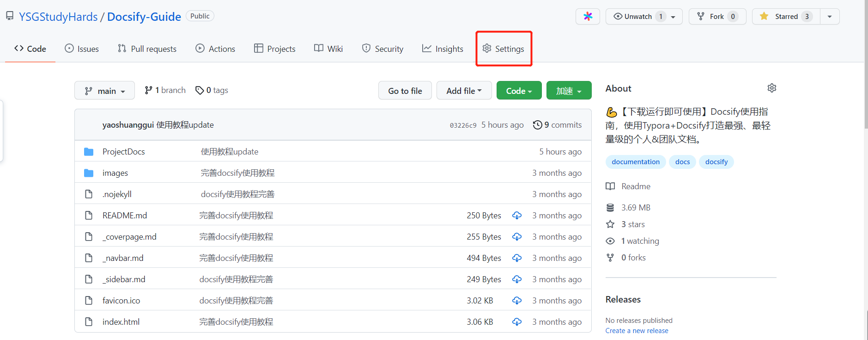868x340 pixels.
Task: Click yaoshuanggui author name in commit header
Action: tap(128, 125)
